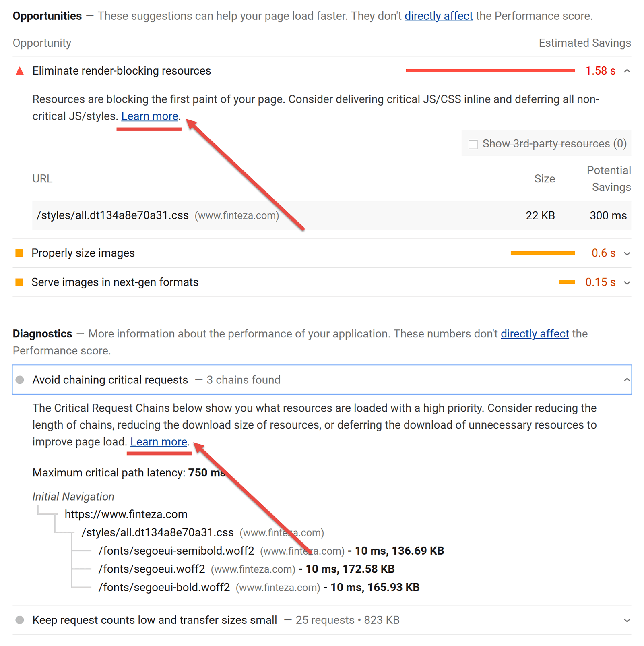
Task: Open Learn more link under render-blocking resources
Action: tap(150, 116)
